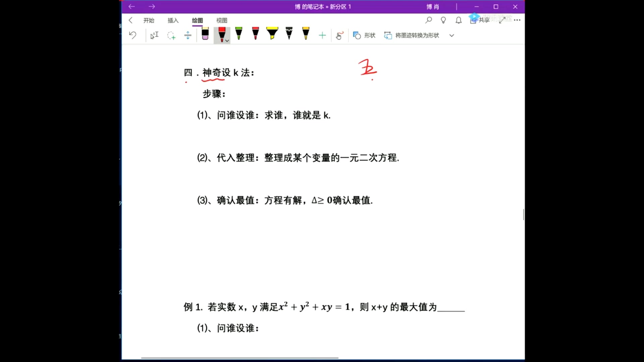
Task: Click the 例 1 problem statement
Action: (x=324, y=307)
